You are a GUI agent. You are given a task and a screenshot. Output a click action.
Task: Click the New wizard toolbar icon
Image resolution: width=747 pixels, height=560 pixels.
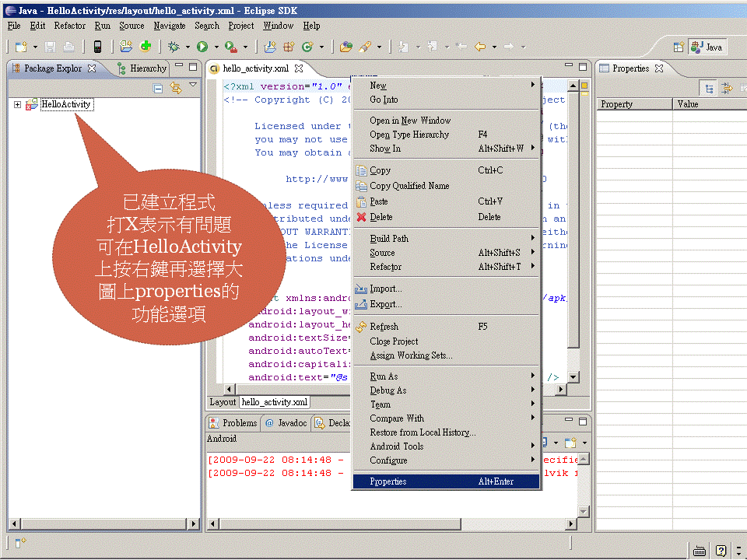22,47
